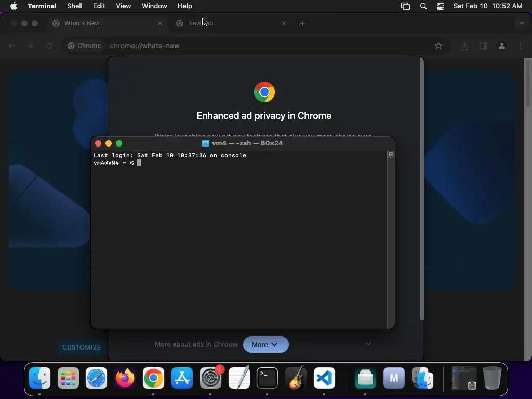The width and height of the screenshot is (532, 399).
Task: Open Migration Assistant icon in Dock
Action: pos(422,378)
